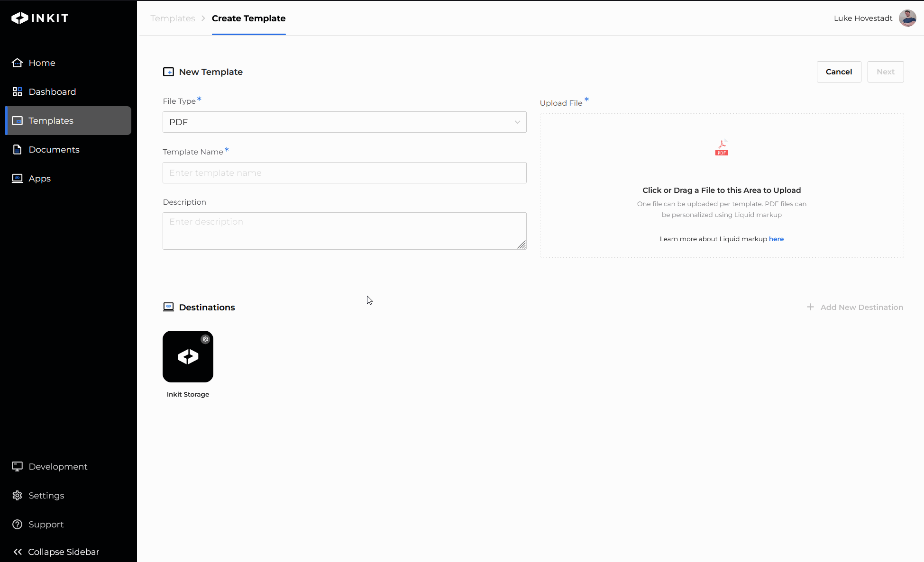This screenshot has height=562, width=924.
Task: Open Settings gear in sidebar
Action: [x=18, y=496]
